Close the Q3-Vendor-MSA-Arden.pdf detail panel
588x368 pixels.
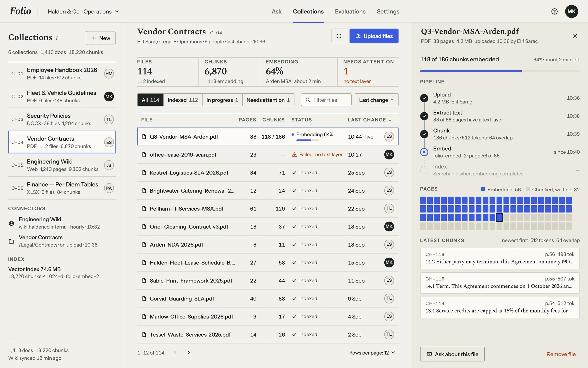click(575, 36)
